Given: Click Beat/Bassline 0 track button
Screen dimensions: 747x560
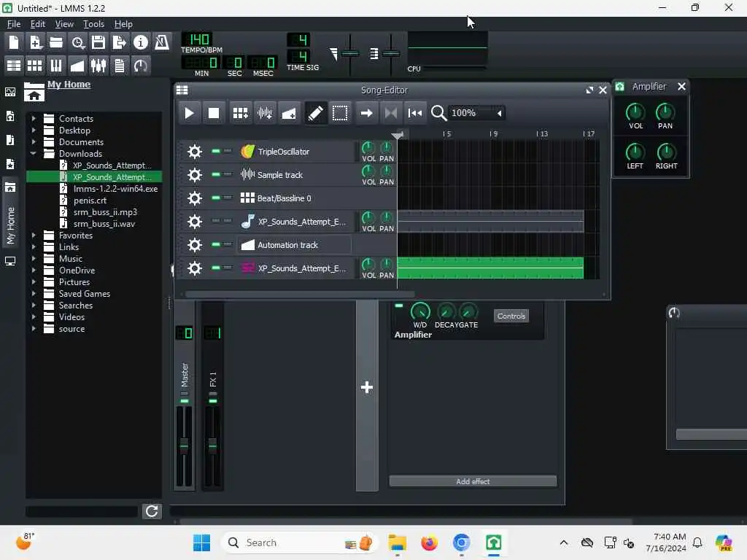Looking at the screenshot, I should coord(295,198).
